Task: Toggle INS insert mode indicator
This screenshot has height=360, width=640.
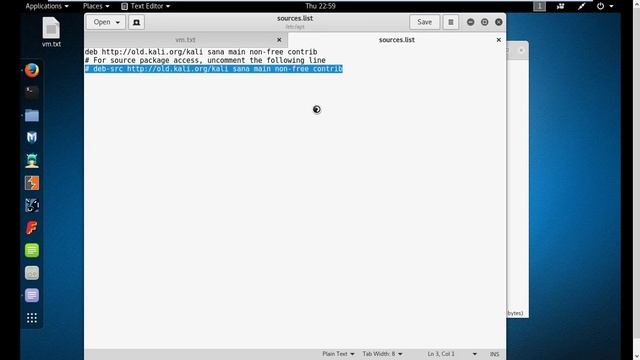Action: click(494, 354)
